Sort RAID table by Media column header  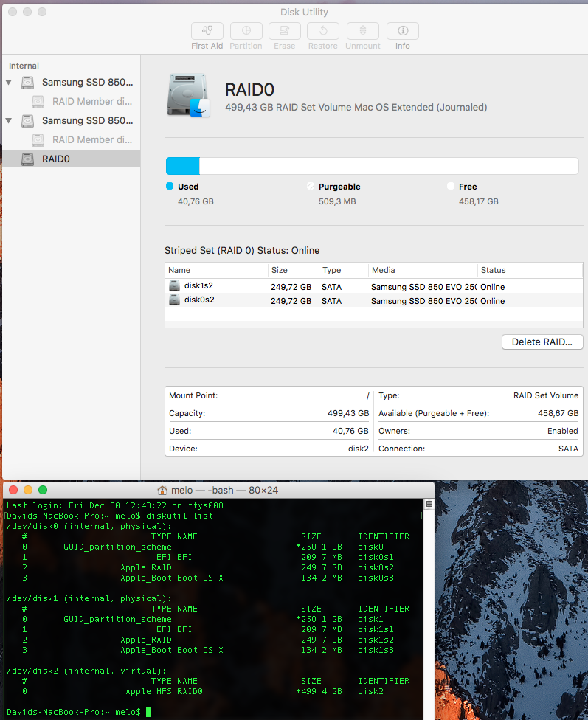point(423,270)
